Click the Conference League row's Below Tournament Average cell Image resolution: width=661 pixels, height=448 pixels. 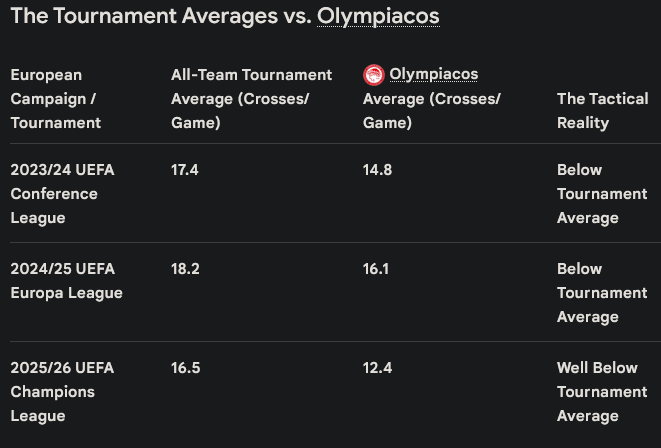pyautogui.click(x=602, y=193)
